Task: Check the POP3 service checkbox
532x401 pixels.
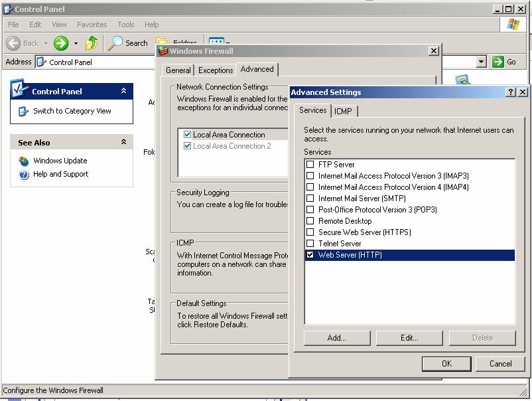Action: [x=310, y=210]
